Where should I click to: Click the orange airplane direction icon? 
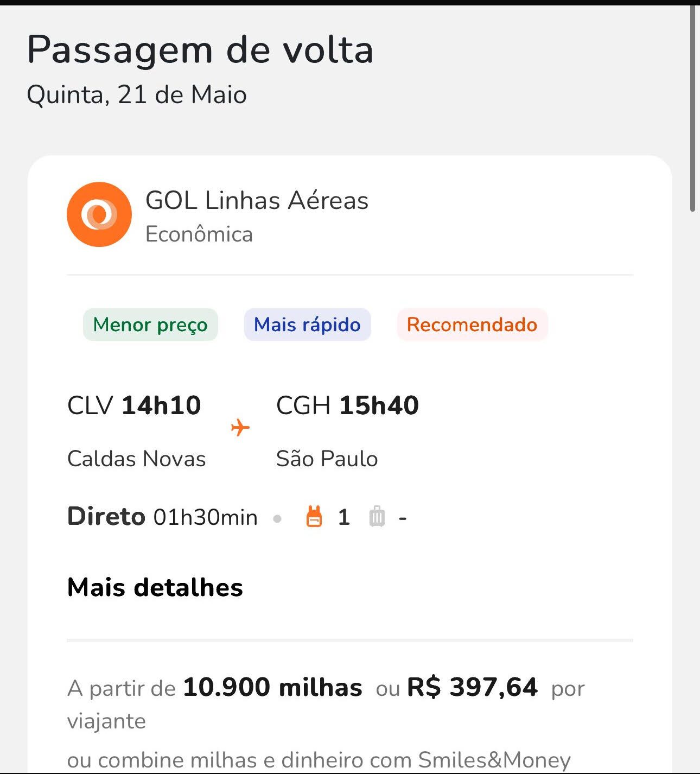coord(240,428)
